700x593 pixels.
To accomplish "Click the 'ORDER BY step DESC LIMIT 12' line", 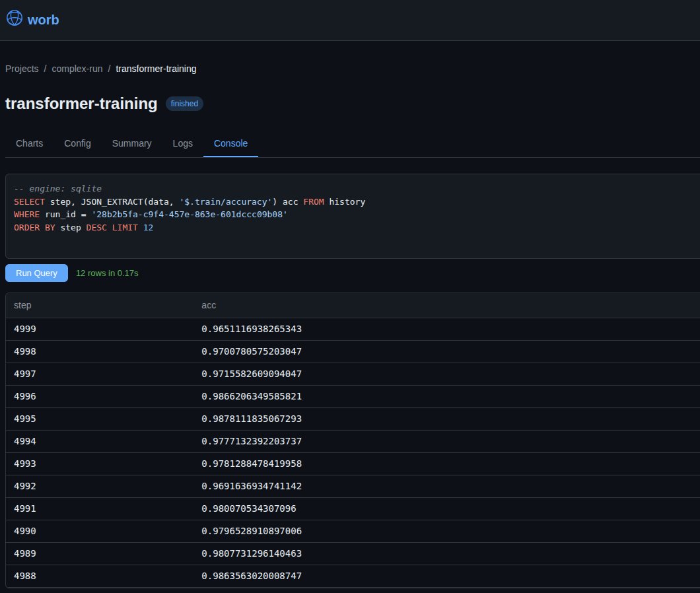I will (x=83, y=228).
